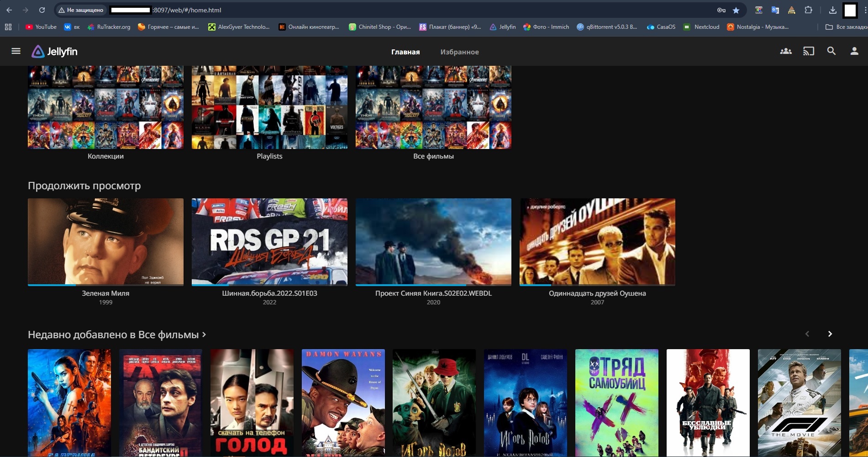Image resolution: width=868 pixels, height=457 pixels.
Task: Open the Недавно добавлено в Все фильмы section
Action: tap(117, 335)
